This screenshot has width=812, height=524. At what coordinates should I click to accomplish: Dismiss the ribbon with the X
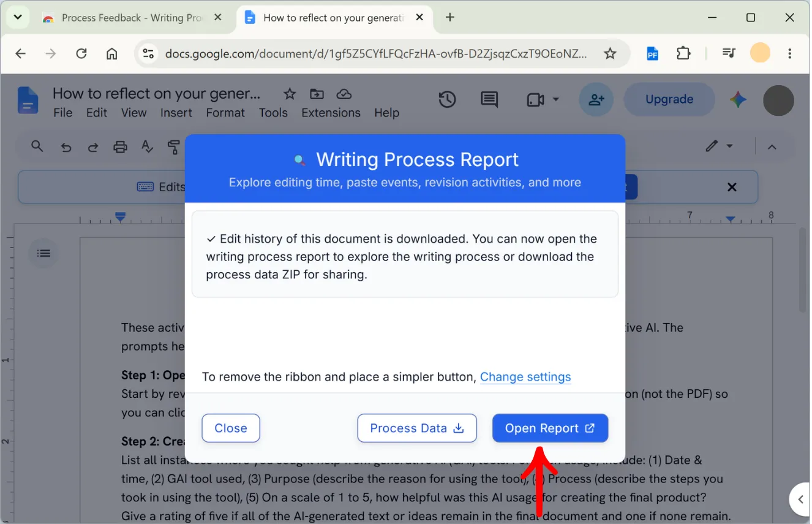point(732,187)
